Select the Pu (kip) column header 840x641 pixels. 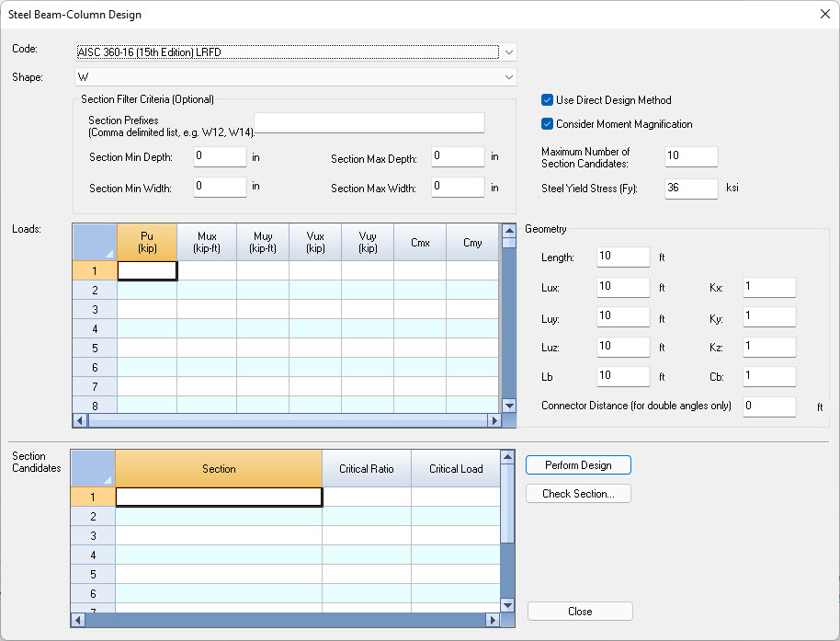tap(147, 242)
